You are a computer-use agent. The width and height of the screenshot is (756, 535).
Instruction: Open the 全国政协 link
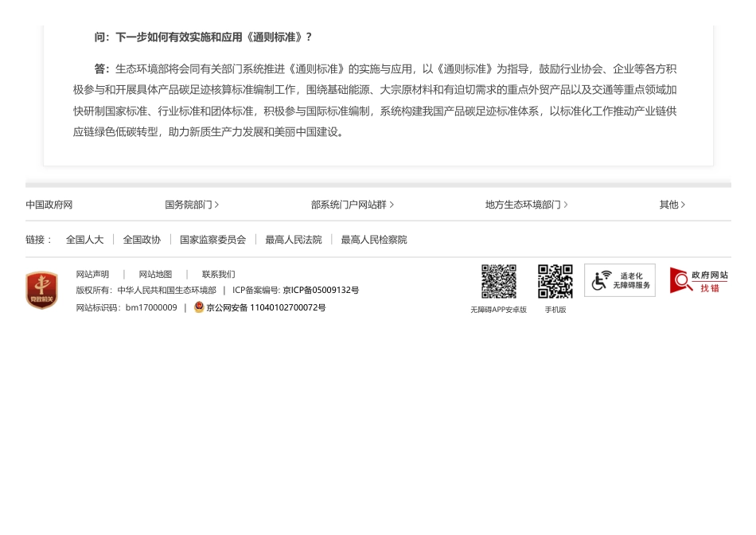click(142, 240)
